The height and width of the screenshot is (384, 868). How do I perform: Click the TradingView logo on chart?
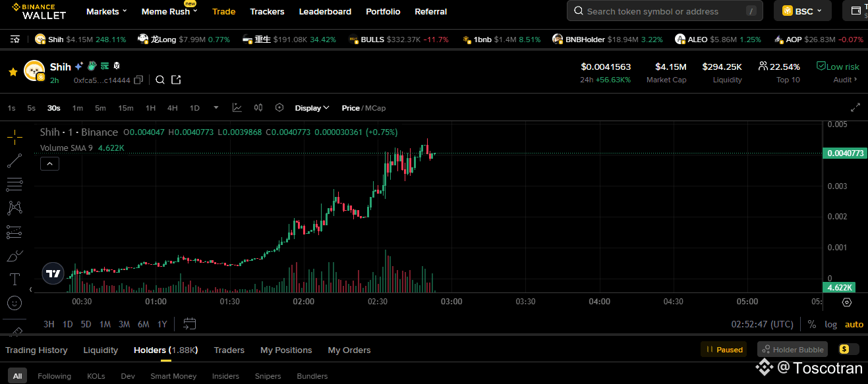(x=53, y=273)
